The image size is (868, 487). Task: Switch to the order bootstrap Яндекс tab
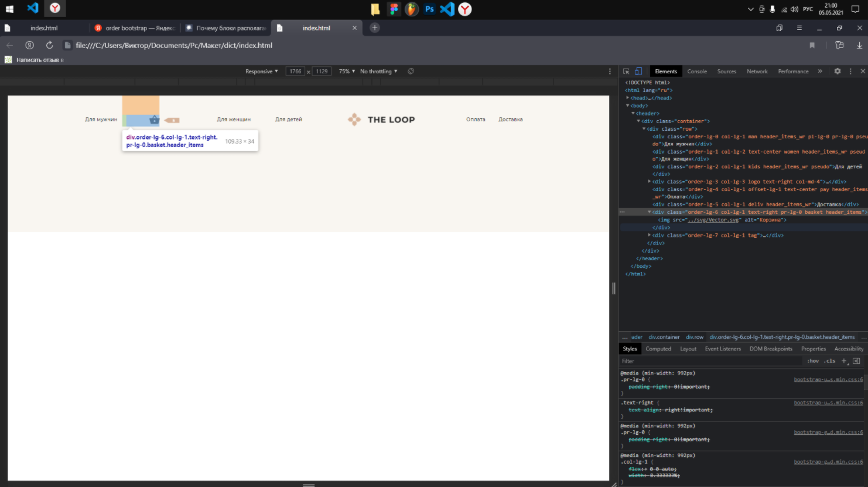point(135,28)
